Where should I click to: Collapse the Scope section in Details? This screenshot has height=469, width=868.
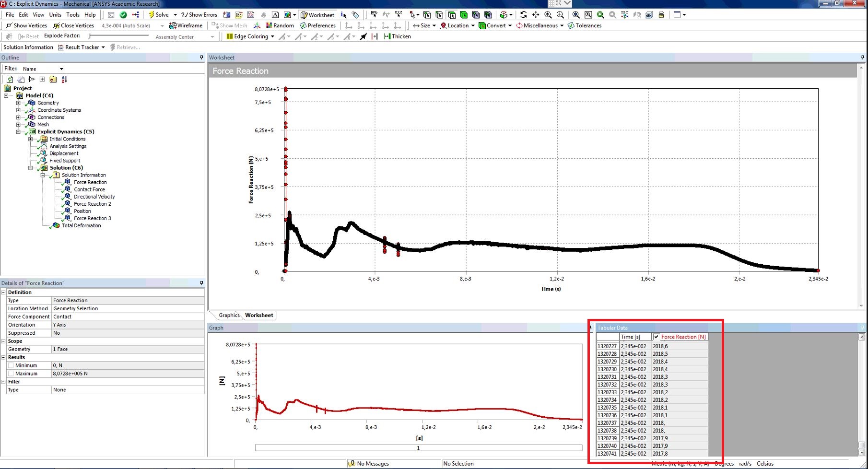pos(3,341)
